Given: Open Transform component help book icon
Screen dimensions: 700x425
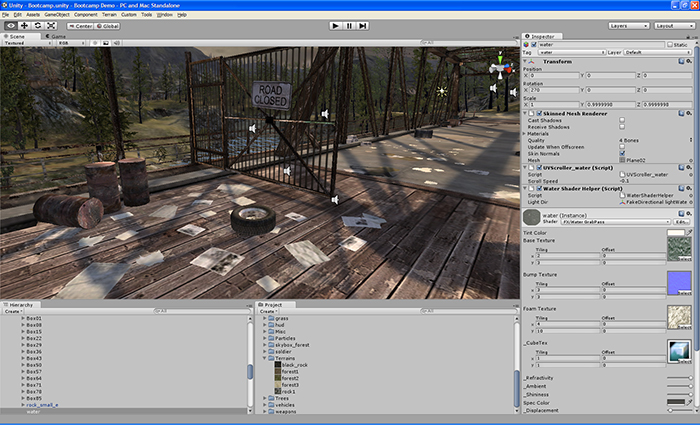Looking at the screenshot, I should pos(681,61).
